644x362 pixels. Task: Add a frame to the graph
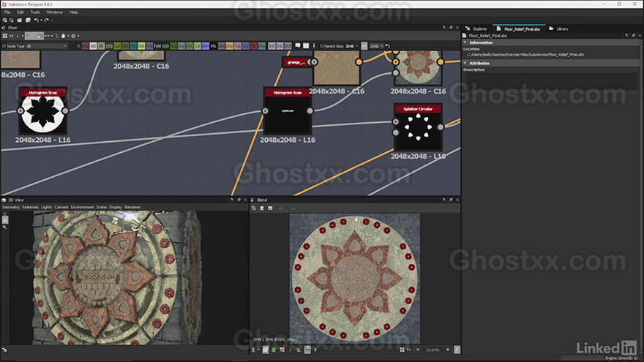(306, 45)
